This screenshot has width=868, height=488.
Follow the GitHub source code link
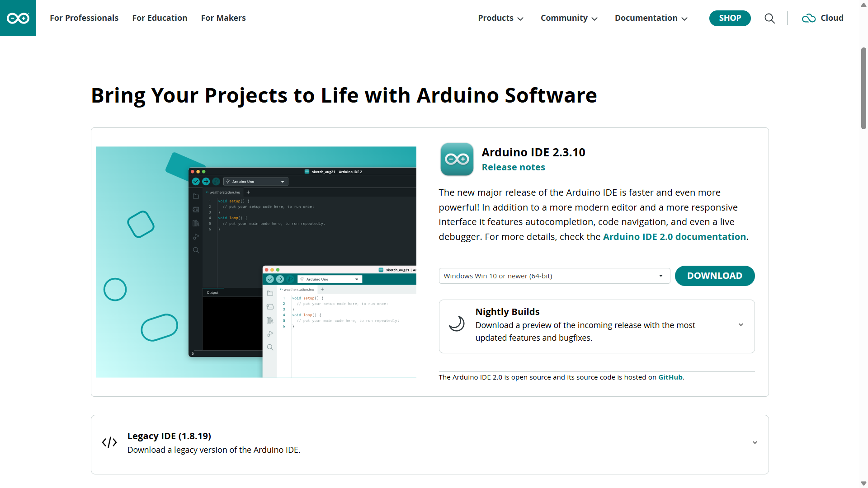click(670, 377)
